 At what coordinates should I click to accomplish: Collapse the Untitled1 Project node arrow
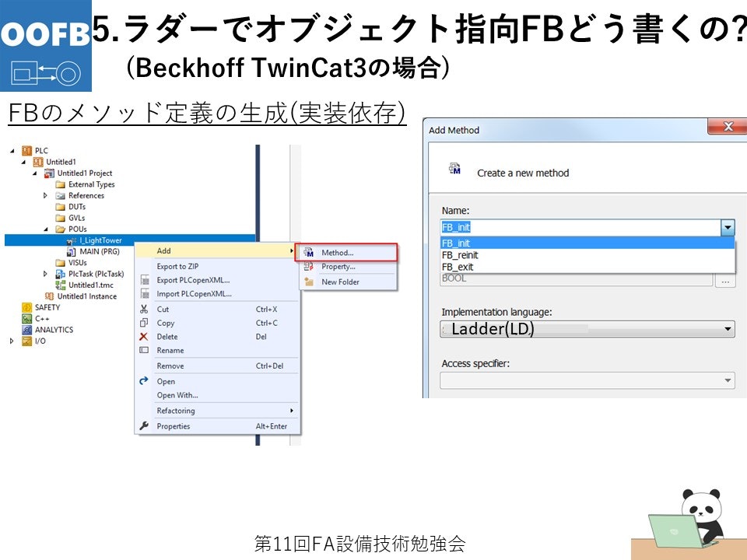[x=34, y=173]
